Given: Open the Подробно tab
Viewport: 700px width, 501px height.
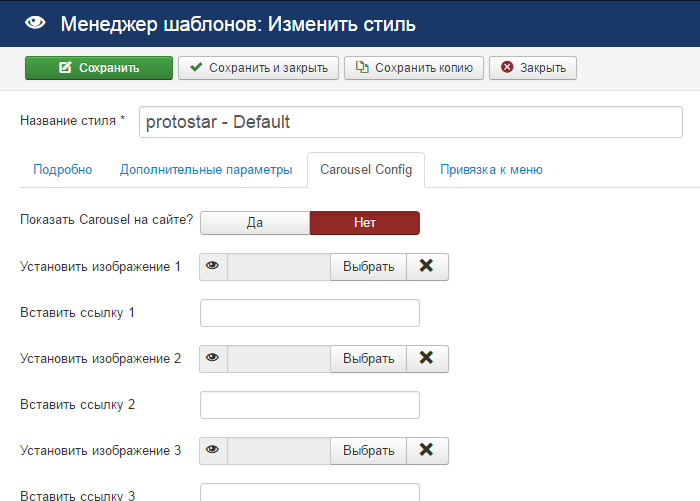Looking at the screenshot, I should [x=63, y=170].
